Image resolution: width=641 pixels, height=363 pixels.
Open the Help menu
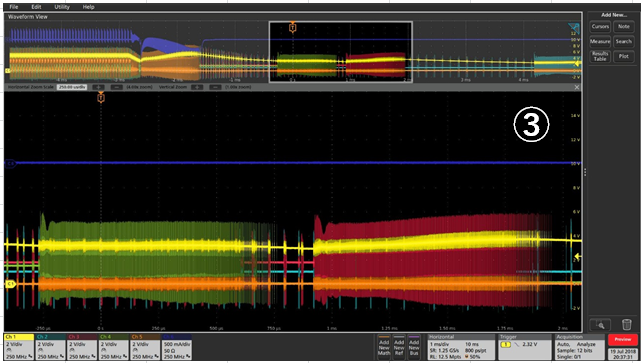click(88, 7)
